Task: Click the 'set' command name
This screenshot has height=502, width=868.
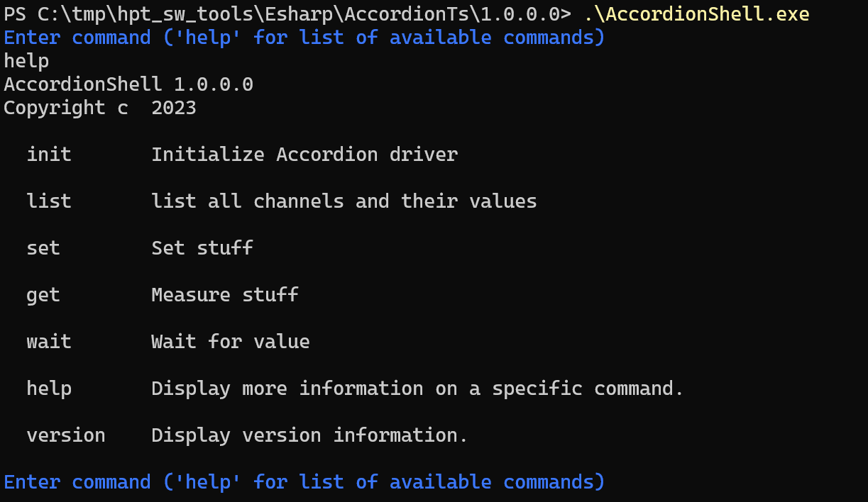Action: 43,248
